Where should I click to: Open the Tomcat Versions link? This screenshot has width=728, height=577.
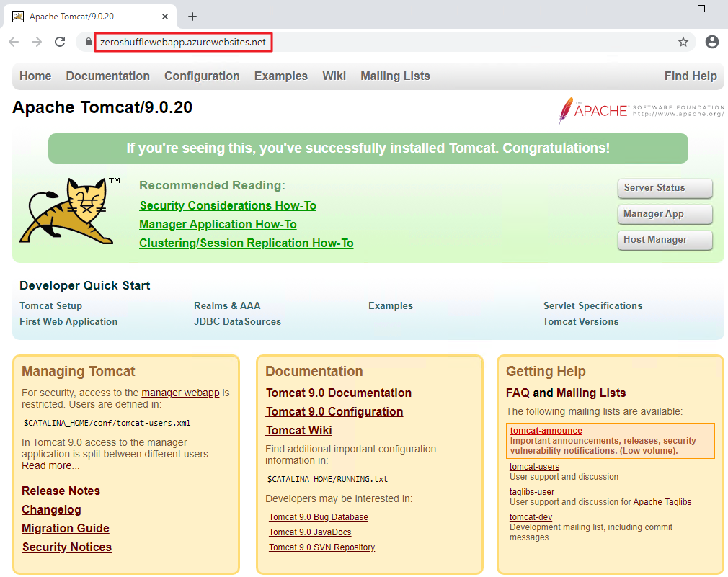(x=581, y=322)
